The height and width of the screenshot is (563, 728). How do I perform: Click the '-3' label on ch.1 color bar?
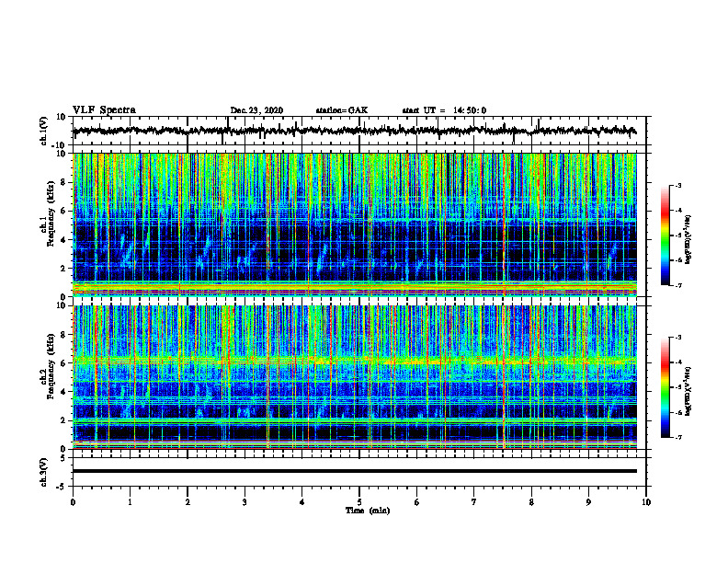pos(677,185)
